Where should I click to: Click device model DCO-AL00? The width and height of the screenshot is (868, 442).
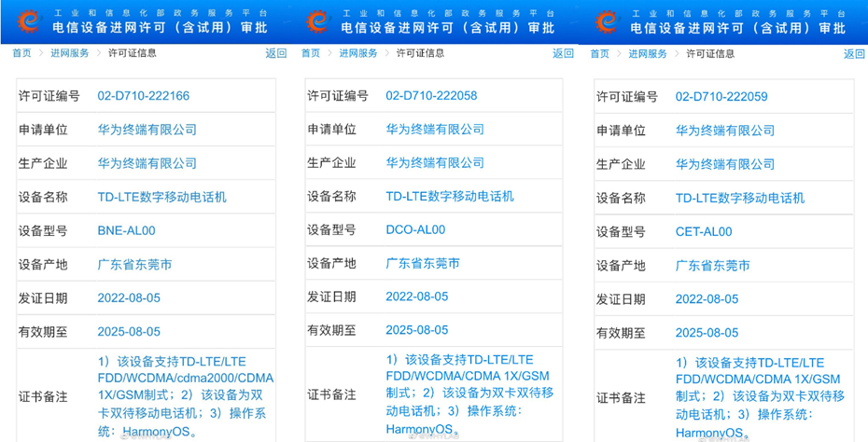[415, 229]
